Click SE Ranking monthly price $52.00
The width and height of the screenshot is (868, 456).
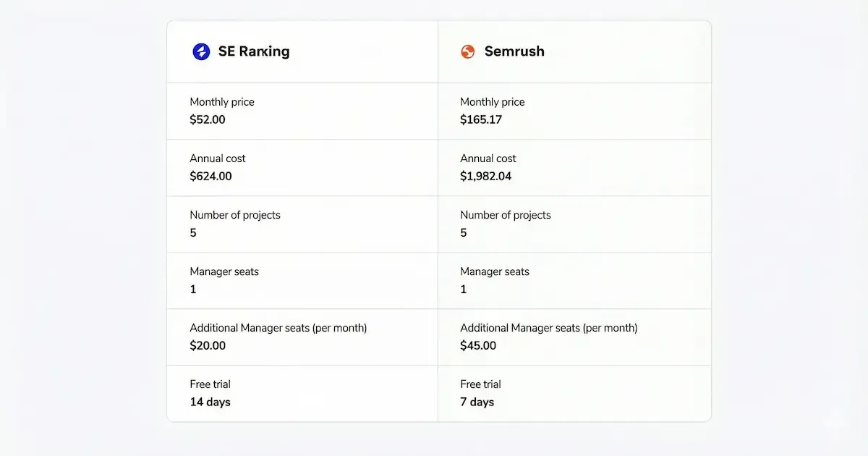tap(208, 120)
